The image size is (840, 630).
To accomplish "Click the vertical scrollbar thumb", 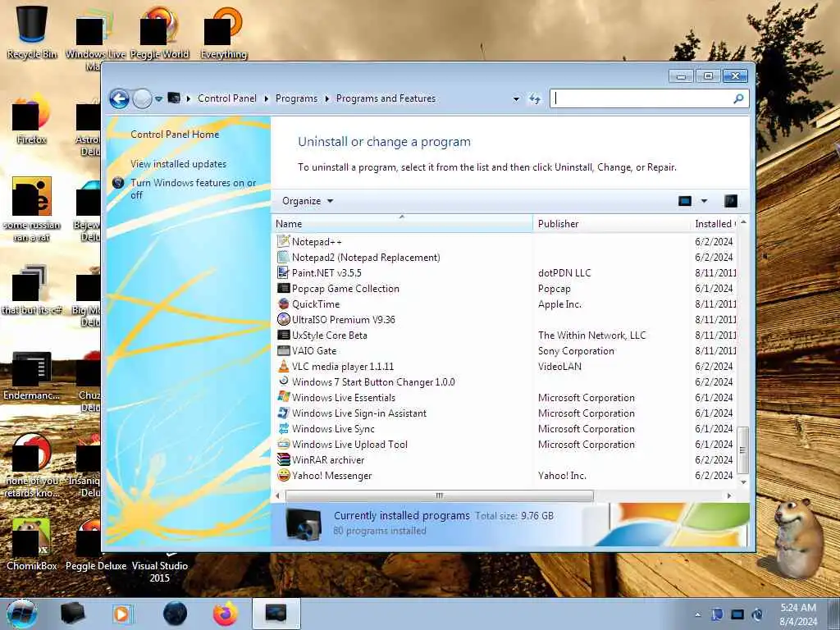I will coord(742,450).
